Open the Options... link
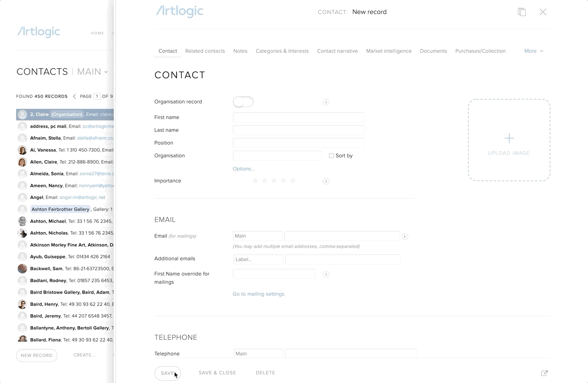This screenshot has height=383, width=588. [x=244, y=169]
